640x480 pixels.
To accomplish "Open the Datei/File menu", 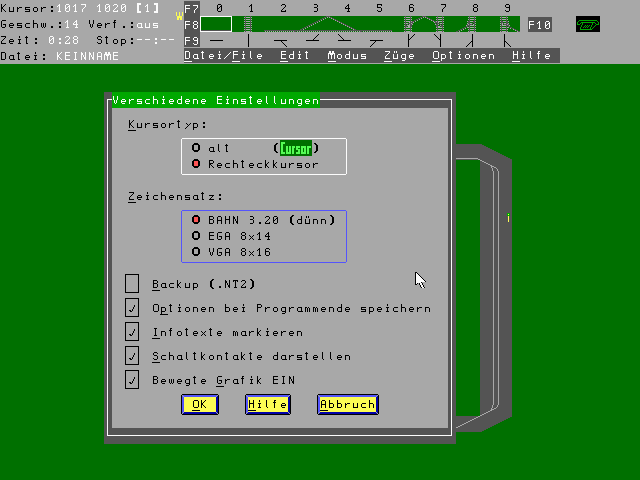I will (223, 56).
